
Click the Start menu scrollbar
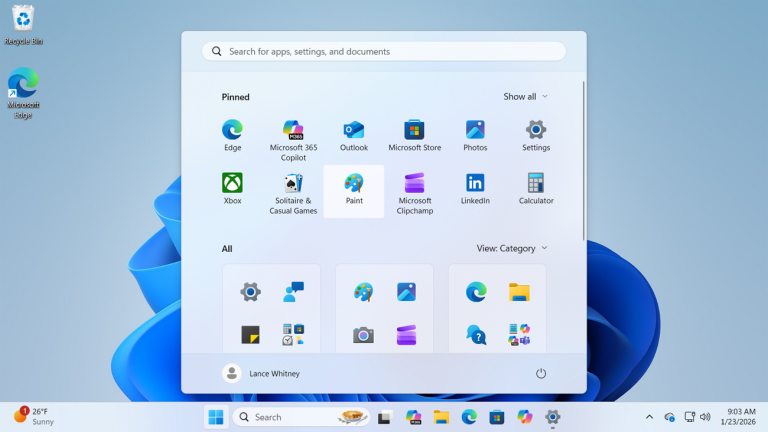point(583,160)
